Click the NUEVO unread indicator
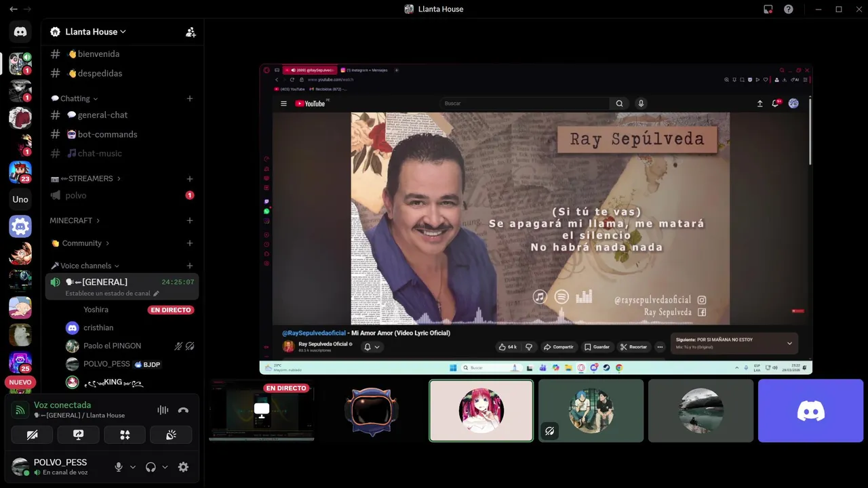The width and height of the screenshot is (868, 488). pyautogui.click(x=20, y=382)
